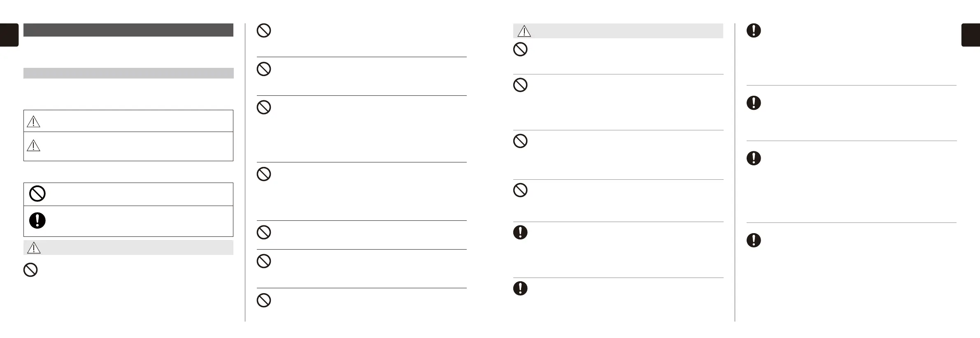Click the topmost prohibition icon in the second column
Viewport: 980px width, 338px height.
pyautogui.click(x=264, y=30)
